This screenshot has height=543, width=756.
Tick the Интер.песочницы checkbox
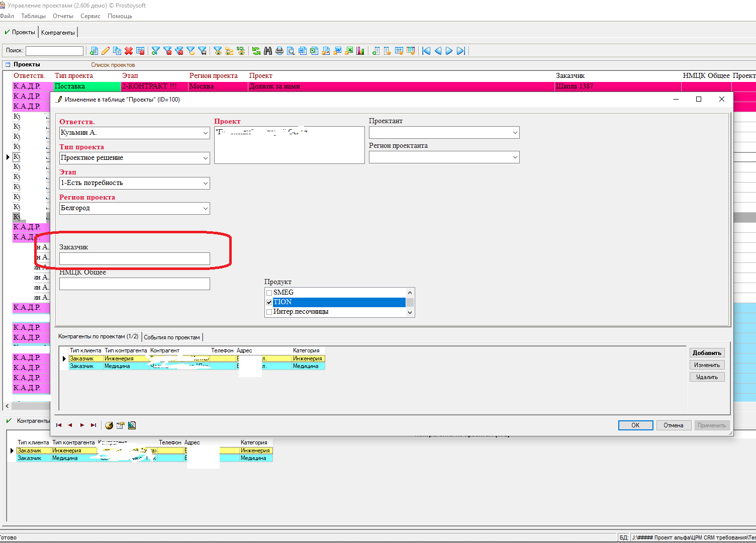269,312
